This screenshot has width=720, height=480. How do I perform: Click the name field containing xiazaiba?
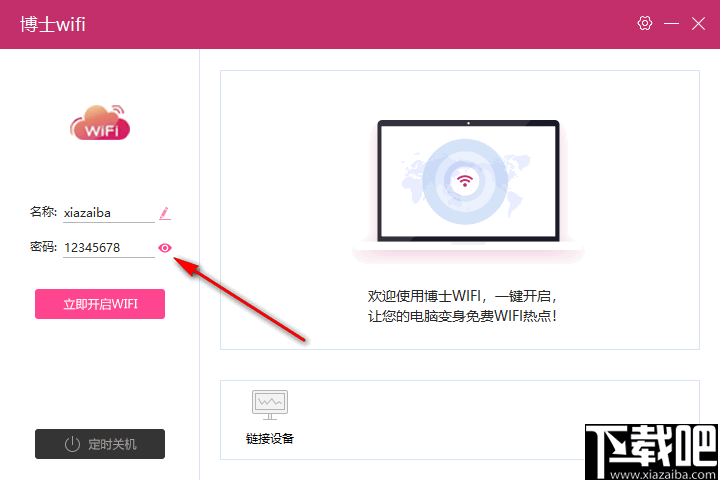coord(109,213)
